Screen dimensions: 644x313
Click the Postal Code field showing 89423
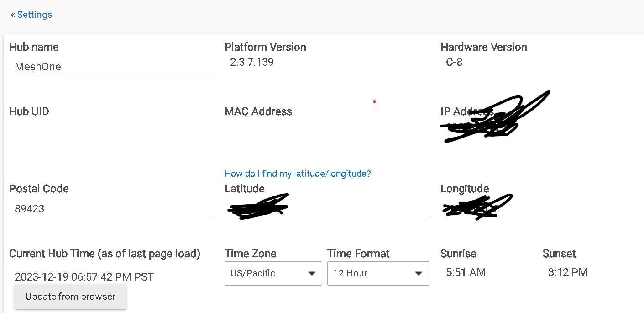(x=114, y=209)
